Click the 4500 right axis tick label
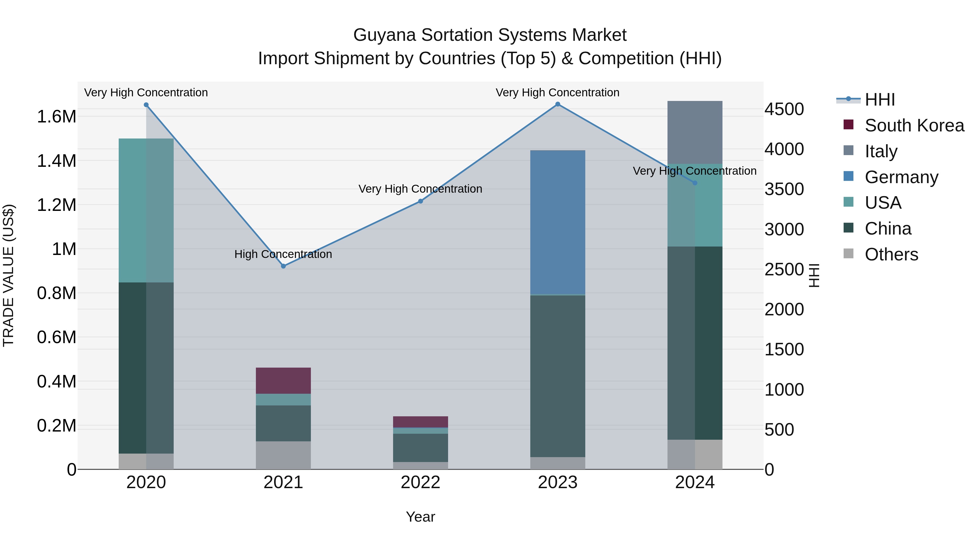This screenshot has height=551, width=980. (x=785, y=109)
